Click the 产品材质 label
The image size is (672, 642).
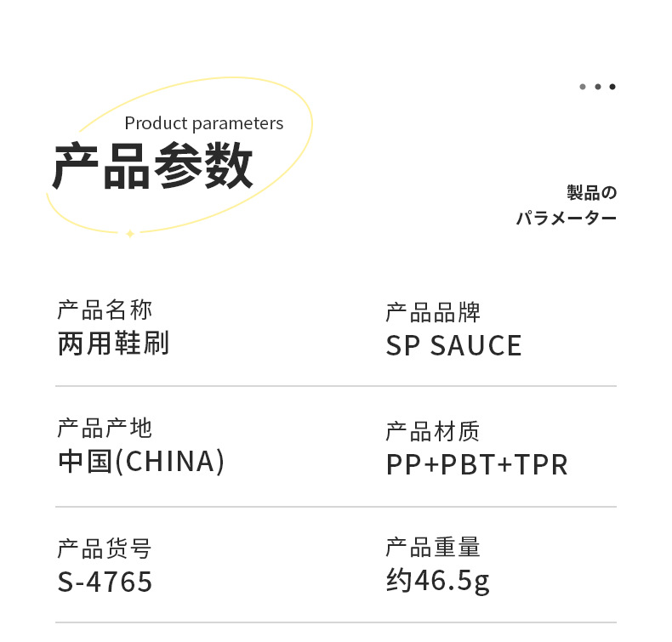[x=433, y=431]
